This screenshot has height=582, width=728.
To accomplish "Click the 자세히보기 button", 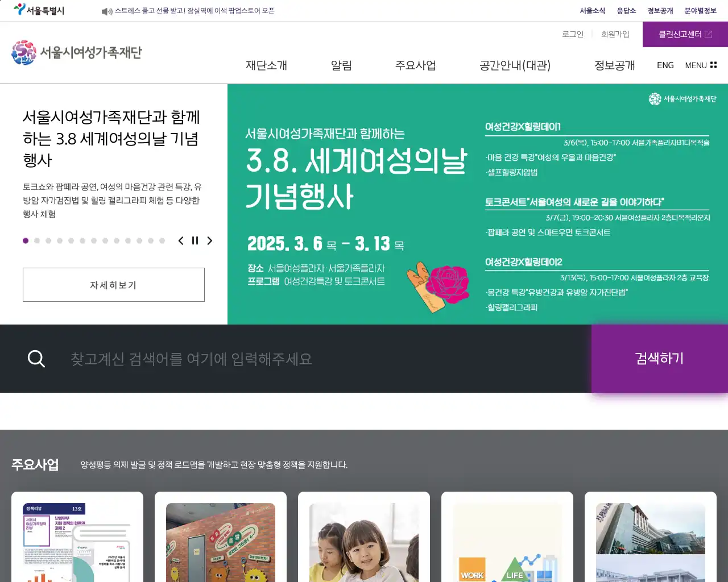I will click(114, 285).
